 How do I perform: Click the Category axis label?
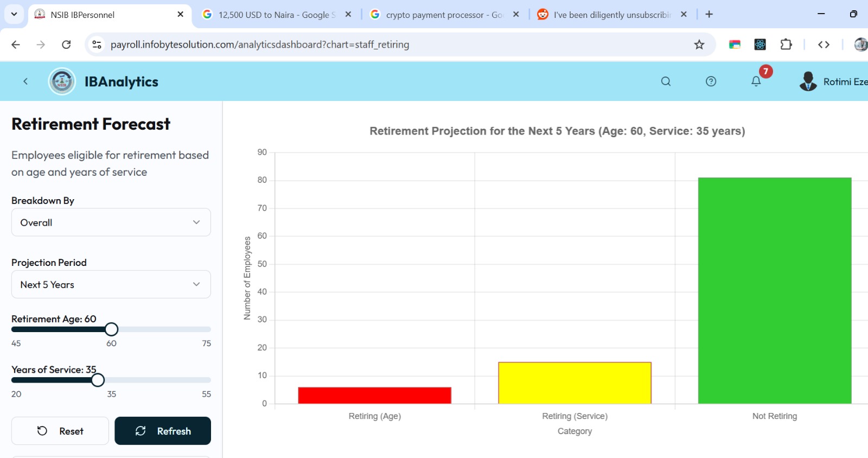pyautogui.click(x=575, y=431)
